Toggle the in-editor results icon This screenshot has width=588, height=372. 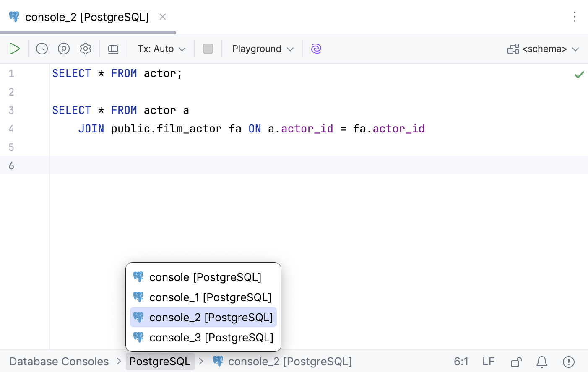click(x=113, y=49)
